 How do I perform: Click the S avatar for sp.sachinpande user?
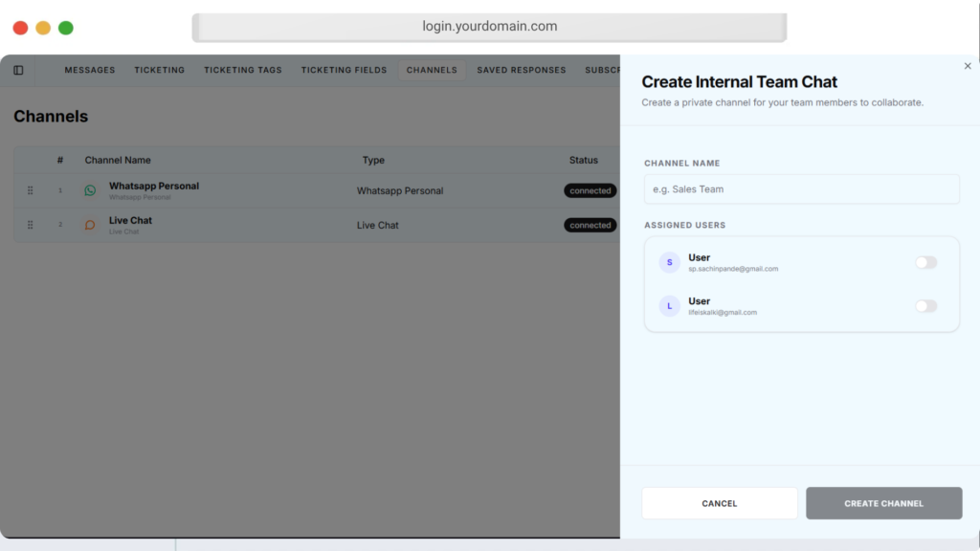[670, 262]
